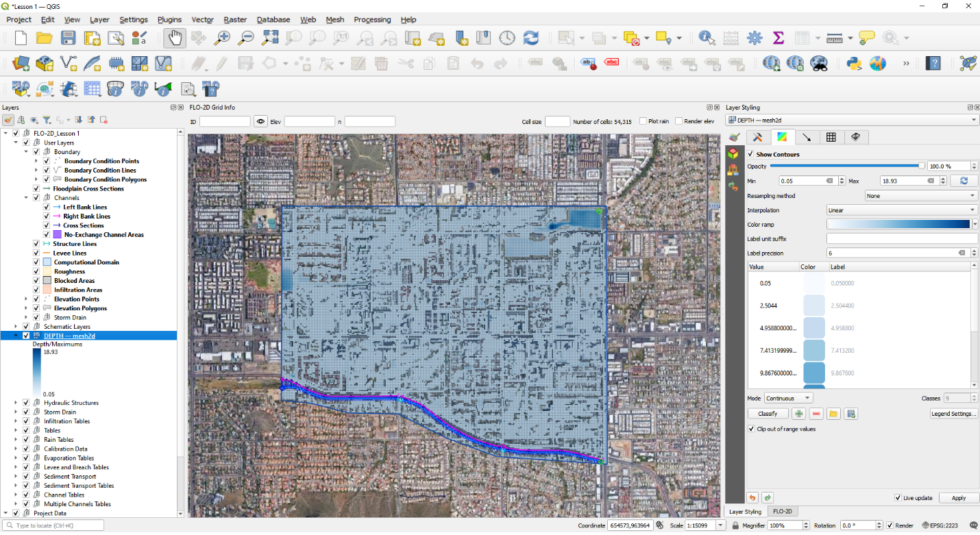Open the Interpolation Linear dropdown
The height and width of the screenshot is (535, 980).
pos(901,210)
